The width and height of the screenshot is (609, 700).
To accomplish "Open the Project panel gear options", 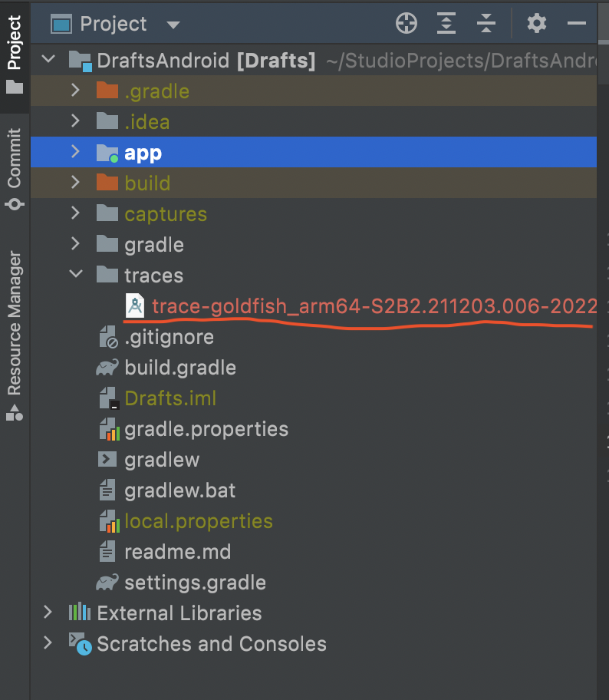I will 537,24.
